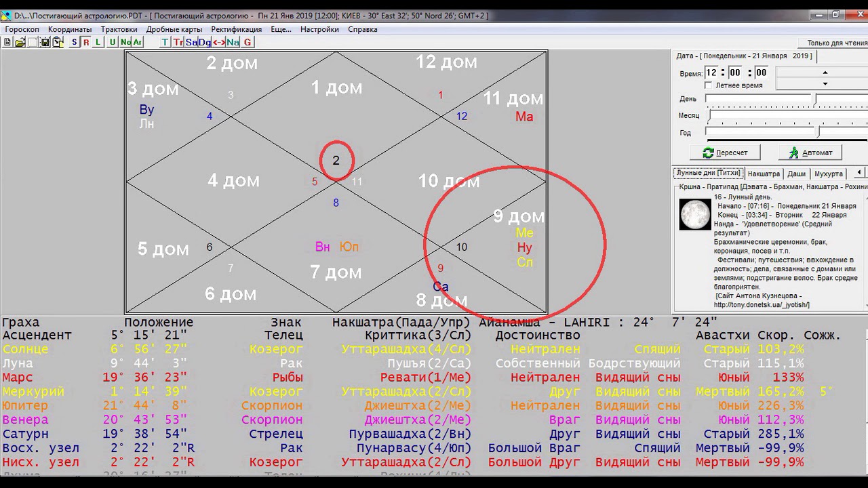This screenshot has width=868, height=488.
Task: Click the Месяц slider handle
Action: tap(709, 116)
